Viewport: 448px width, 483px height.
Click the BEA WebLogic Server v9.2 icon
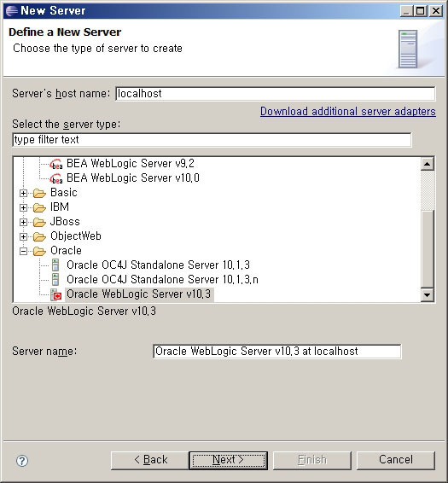(56, 164)
